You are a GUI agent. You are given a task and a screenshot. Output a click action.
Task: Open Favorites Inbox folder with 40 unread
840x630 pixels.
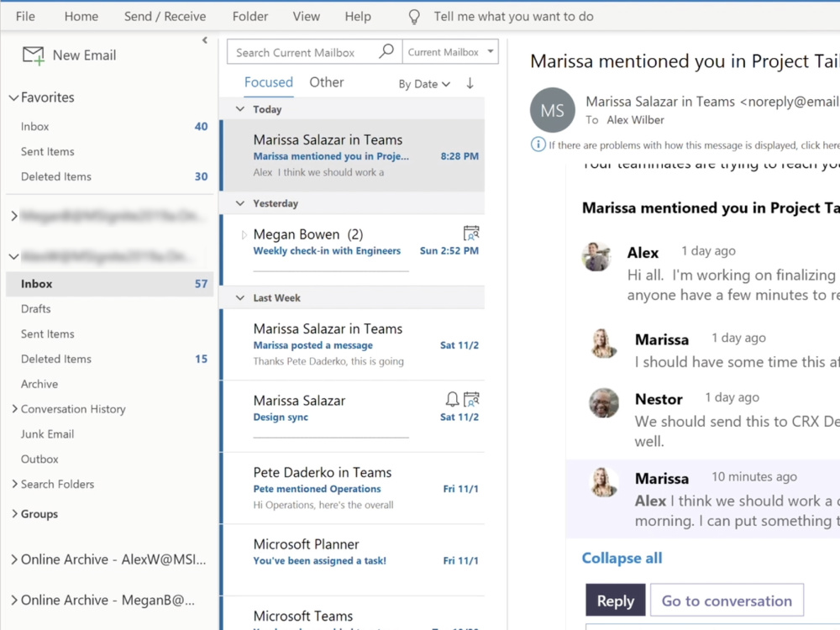click(x=110, y=127)
